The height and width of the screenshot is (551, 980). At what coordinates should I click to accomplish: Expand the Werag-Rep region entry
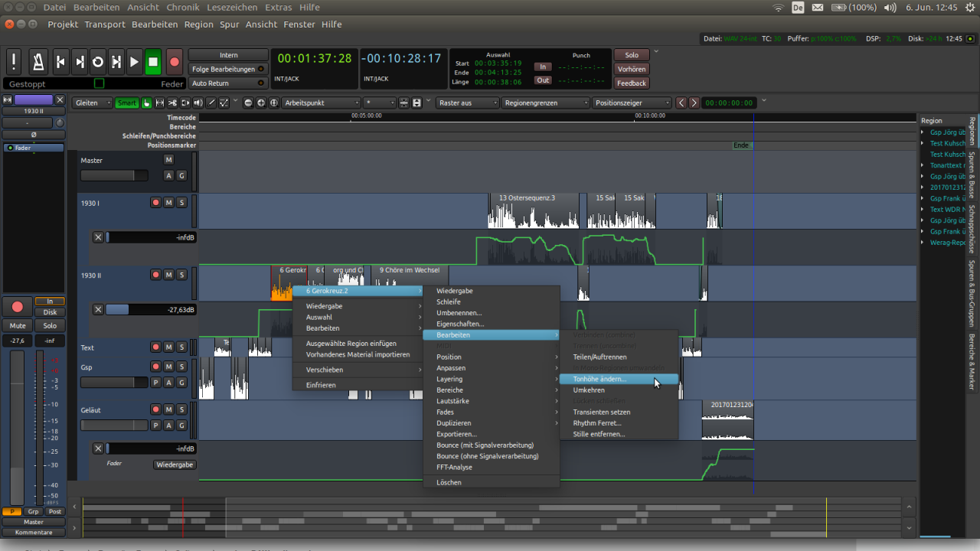tap(923, 243)
